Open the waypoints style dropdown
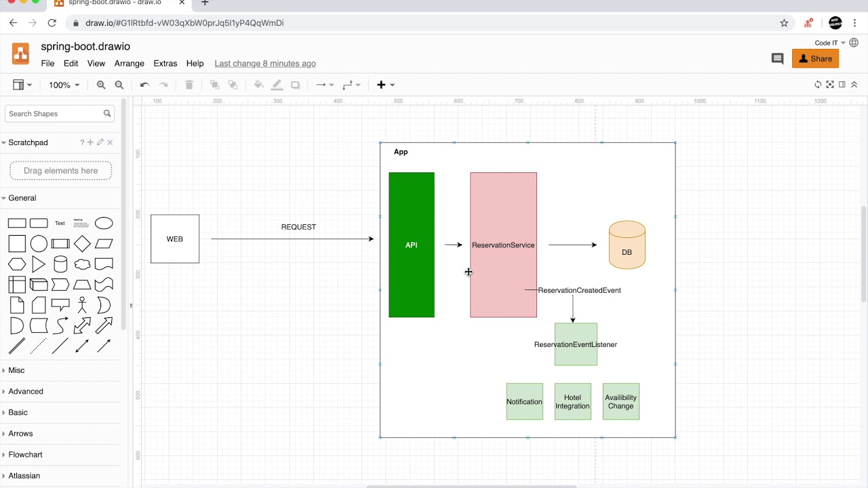 351,85
